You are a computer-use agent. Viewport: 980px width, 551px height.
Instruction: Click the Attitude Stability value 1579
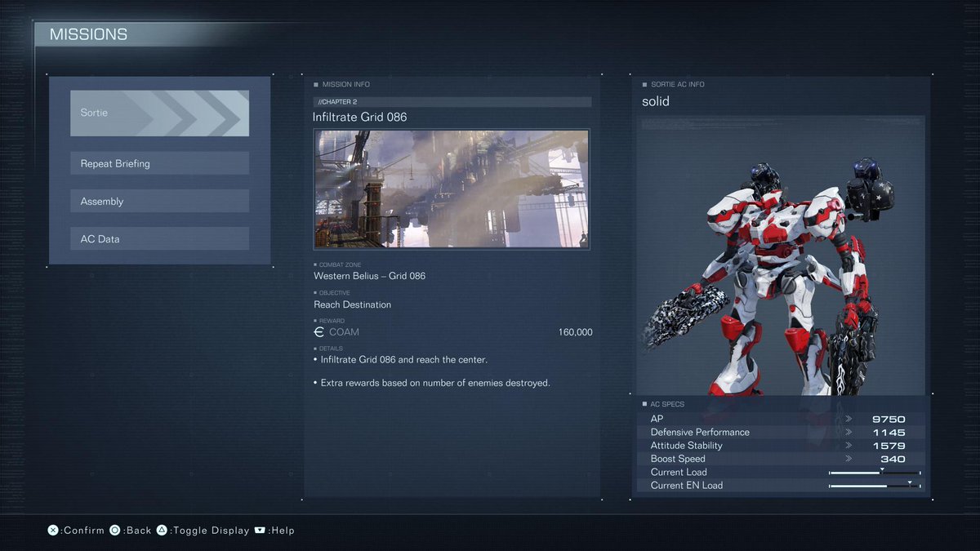click(889, 446)
